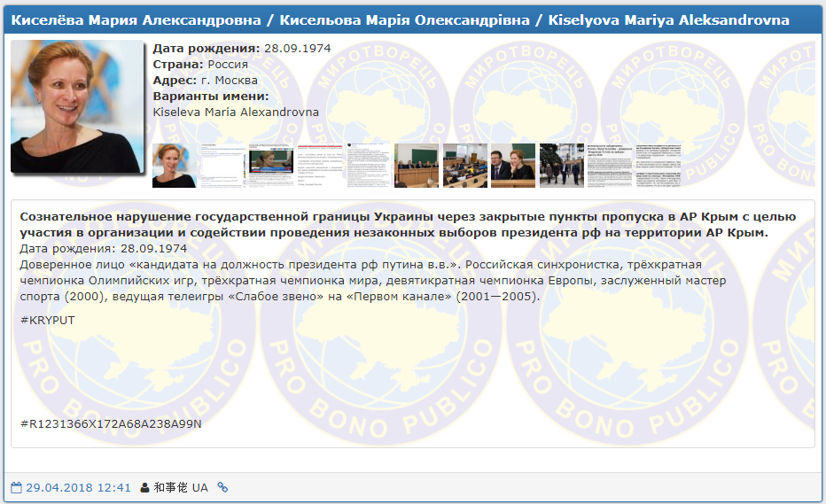Open the chain-link permalink icon

pyautogui.click(x=222, y=487)
